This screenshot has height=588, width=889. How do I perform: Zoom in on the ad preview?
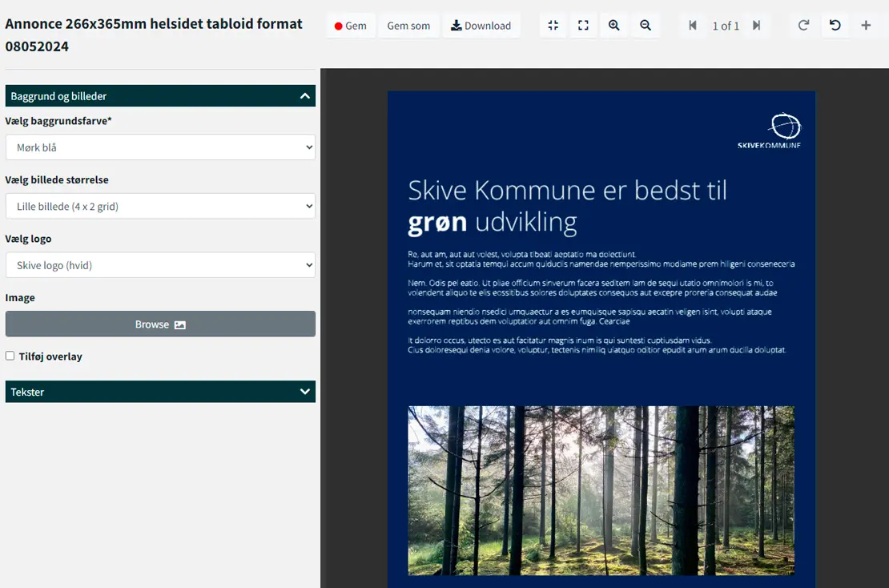(x=614, y=25)
